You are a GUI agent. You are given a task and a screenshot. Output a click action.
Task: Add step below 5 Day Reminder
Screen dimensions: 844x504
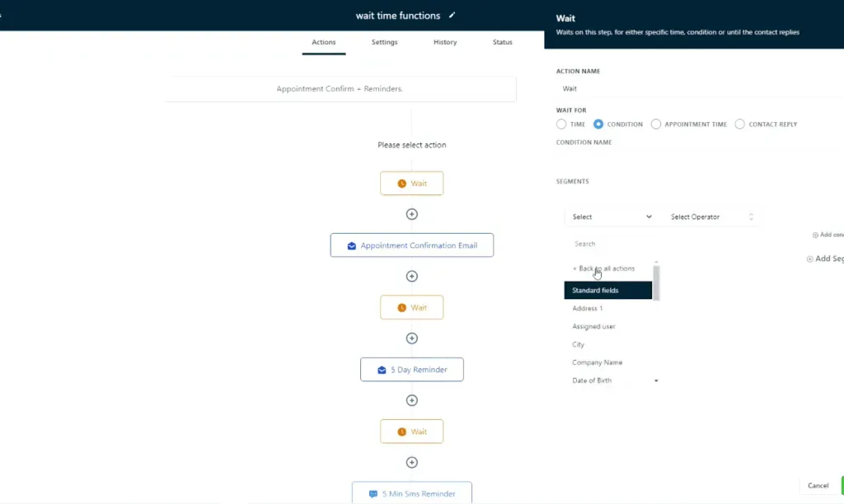pos(412,400)
